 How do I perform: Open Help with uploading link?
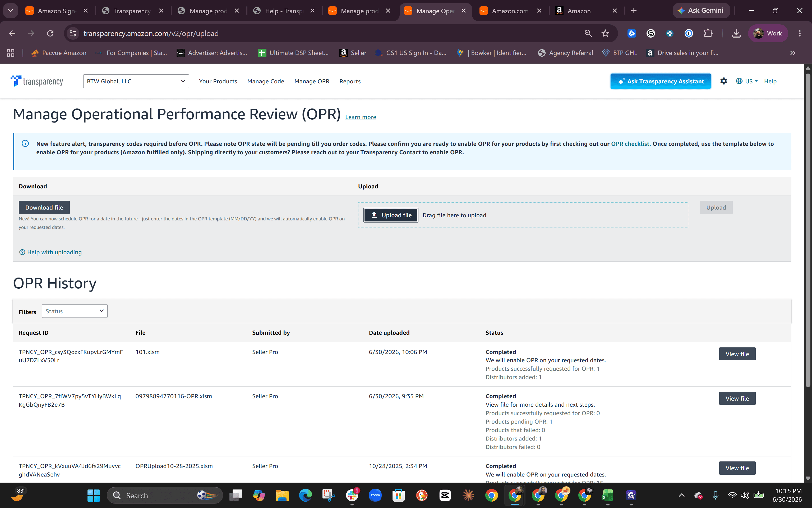click(50, 252)
